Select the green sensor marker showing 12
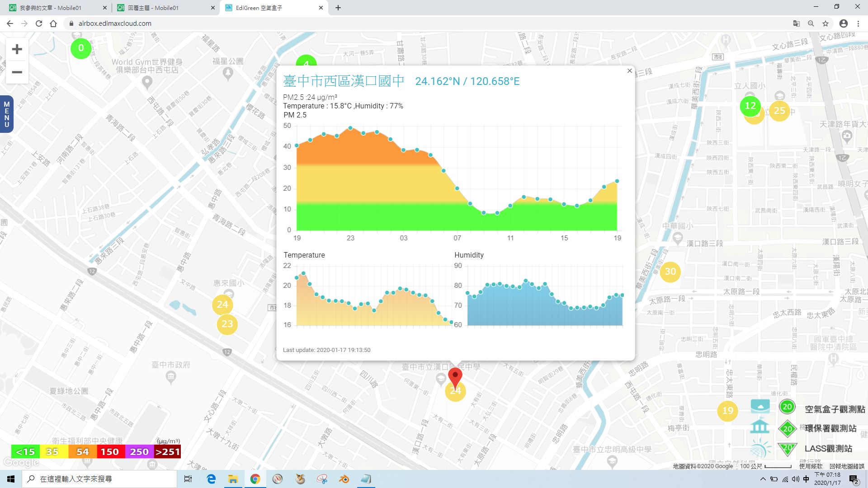868x488 pixels. pyautogui.click(x=750, y=106)
